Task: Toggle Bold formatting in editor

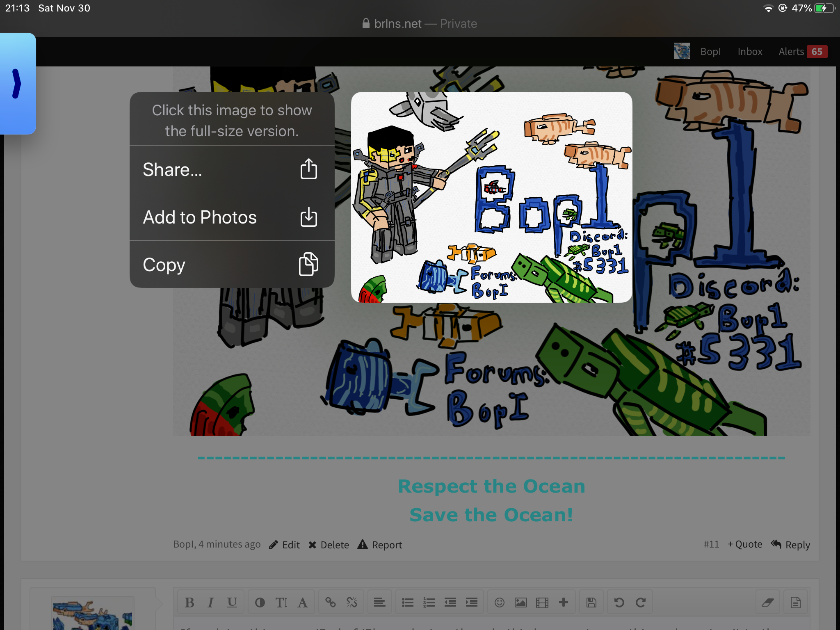Action: coord(189,603)
